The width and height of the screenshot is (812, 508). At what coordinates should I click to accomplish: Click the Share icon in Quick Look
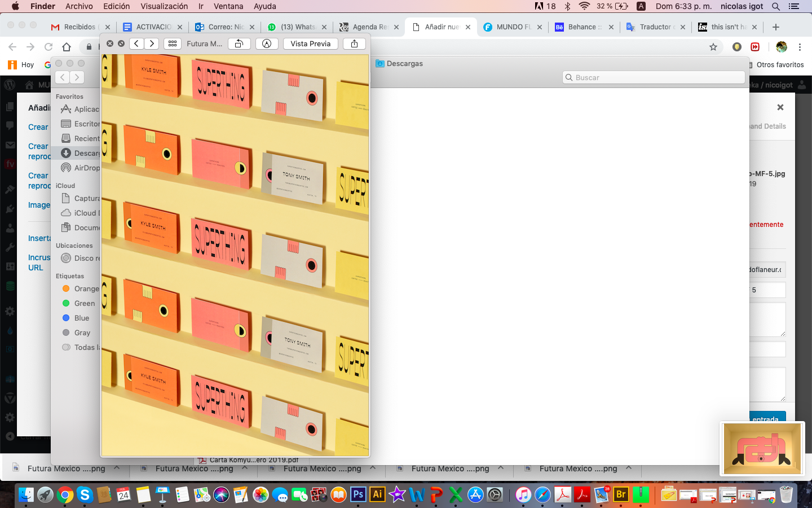[354, 43]
